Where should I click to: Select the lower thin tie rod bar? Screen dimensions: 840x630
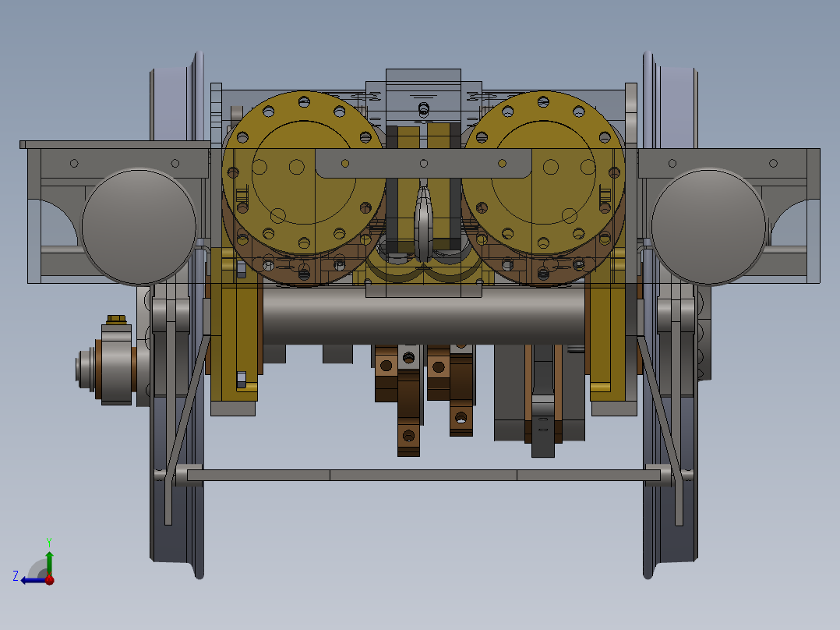(x=421, y=473)
